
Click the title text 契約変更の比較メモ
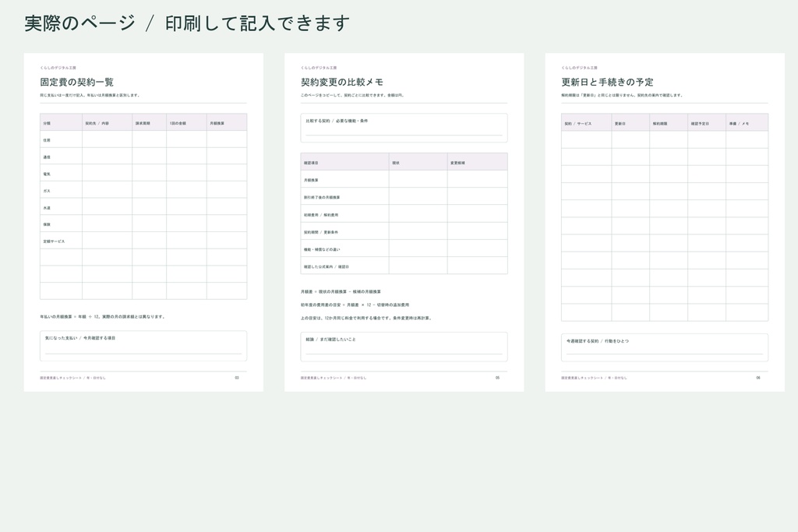[x=342, y=82]
